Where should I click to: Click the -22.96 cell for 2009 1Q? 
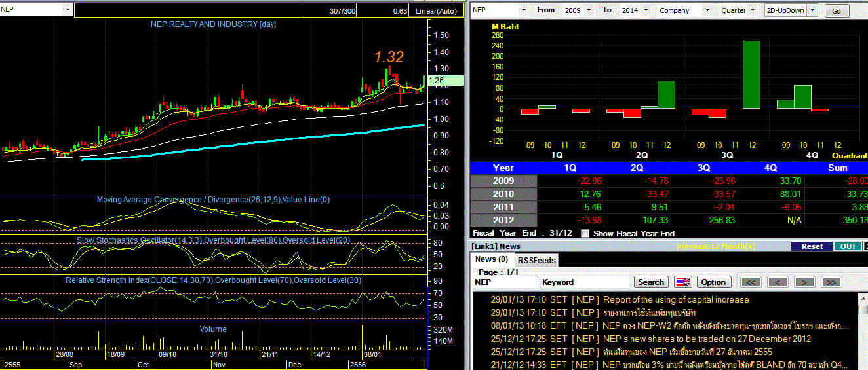[570, 181]
